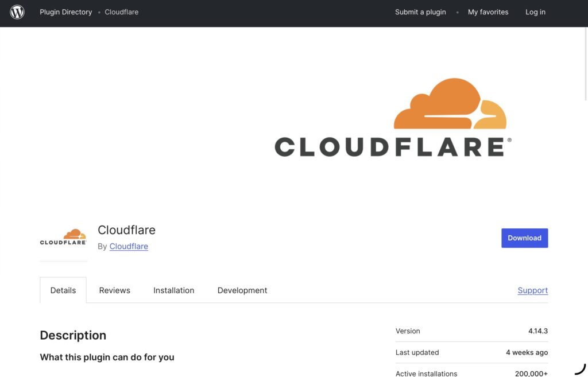Screen dimensions: 588x377
Task: Open Plugin Directory in the header
Action: (x=66, y=12)
